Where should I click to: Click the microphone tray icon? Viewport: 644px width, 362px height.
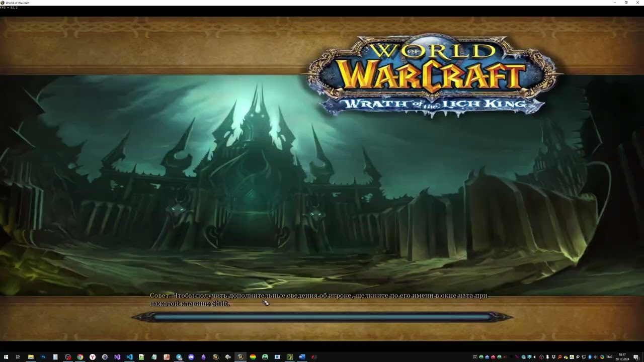click(547, 357)
